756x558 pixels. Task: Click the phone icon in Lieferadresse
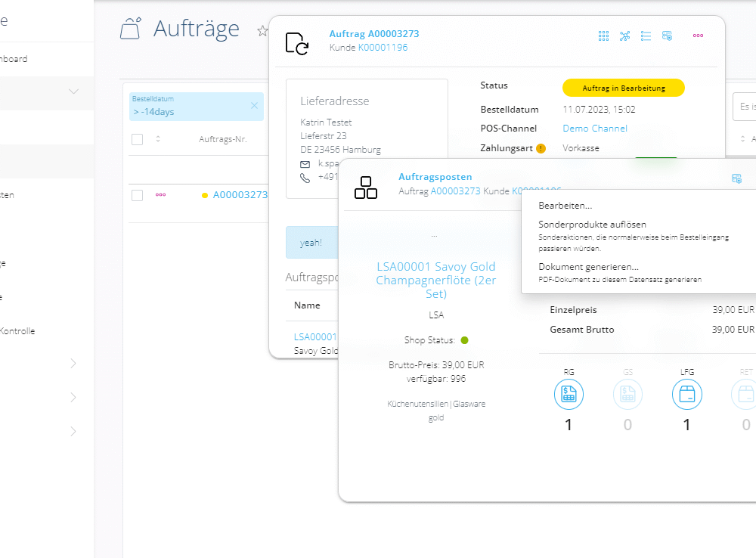305,178
